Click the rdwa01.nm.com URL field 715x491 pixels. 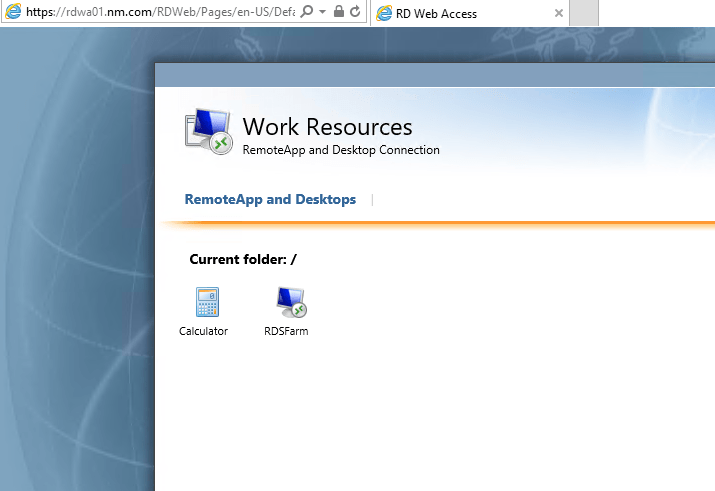tap(161, 12)
